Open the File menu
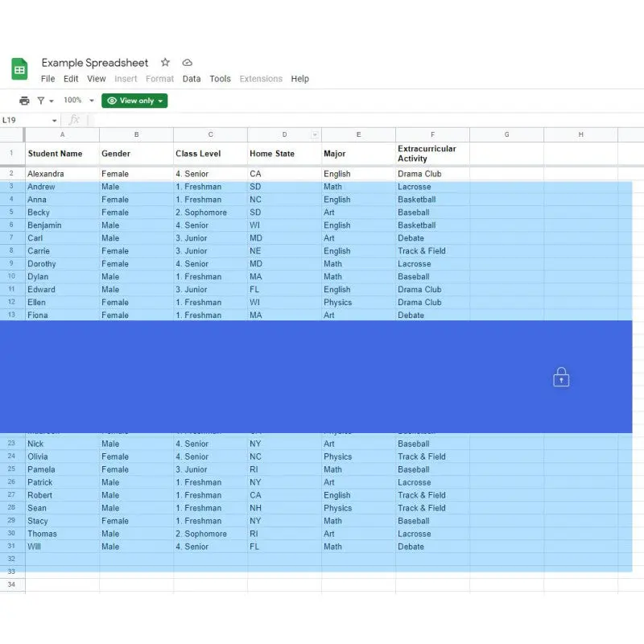 (x=48, y=79)
